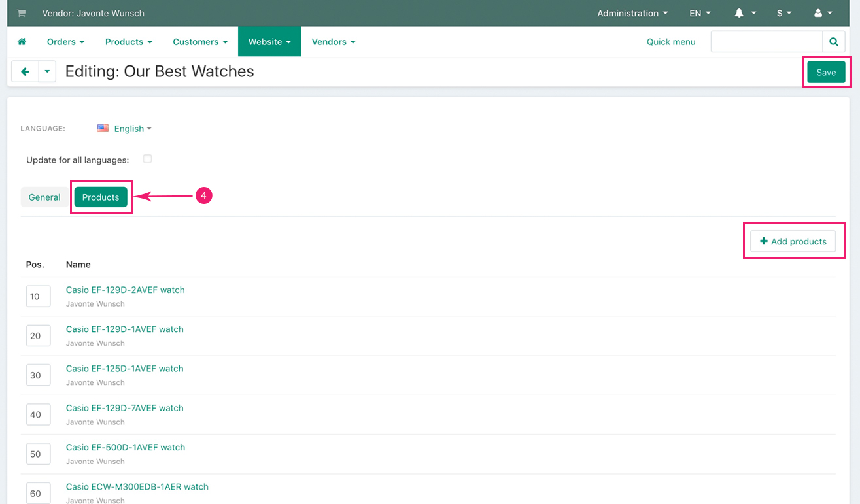
Task: Open Casio EF-129D-1AVEF watch link
Action: point(125,329)
